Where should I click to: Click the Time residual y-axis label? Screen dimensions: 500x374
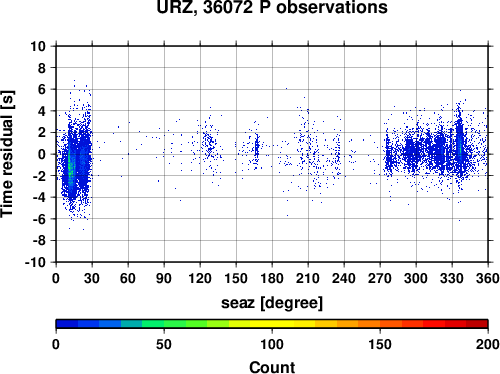tap(7, 154)
